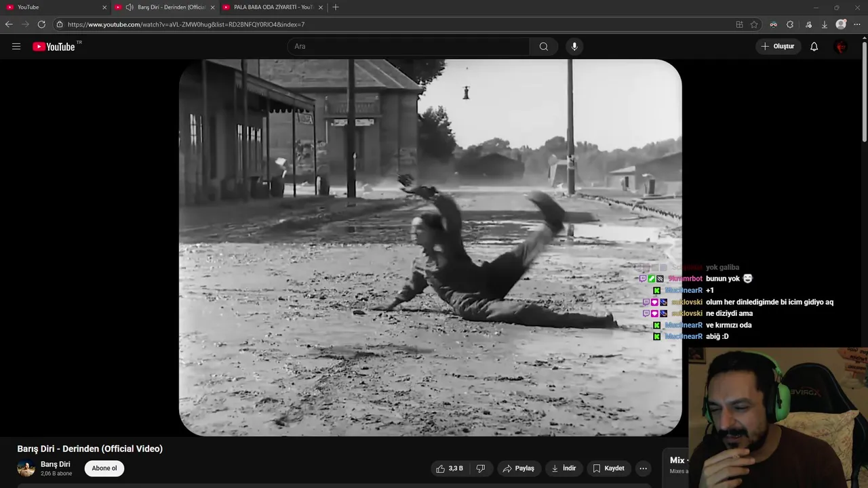Add this page to favorites star
Viewport: 868px width, 488px height.
tap(754, 24)
